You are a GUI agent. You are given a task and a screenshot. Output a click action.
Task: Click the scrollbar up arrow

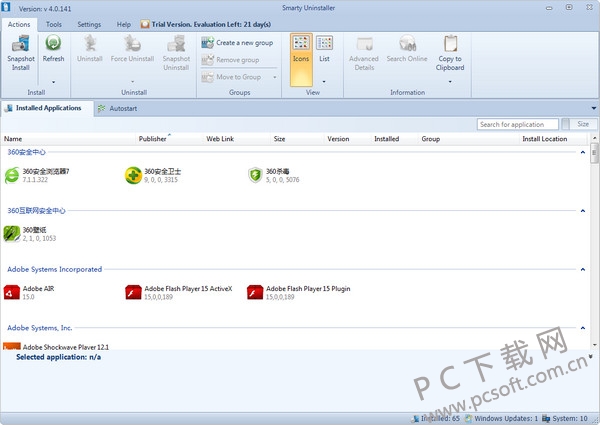[594, 138]
